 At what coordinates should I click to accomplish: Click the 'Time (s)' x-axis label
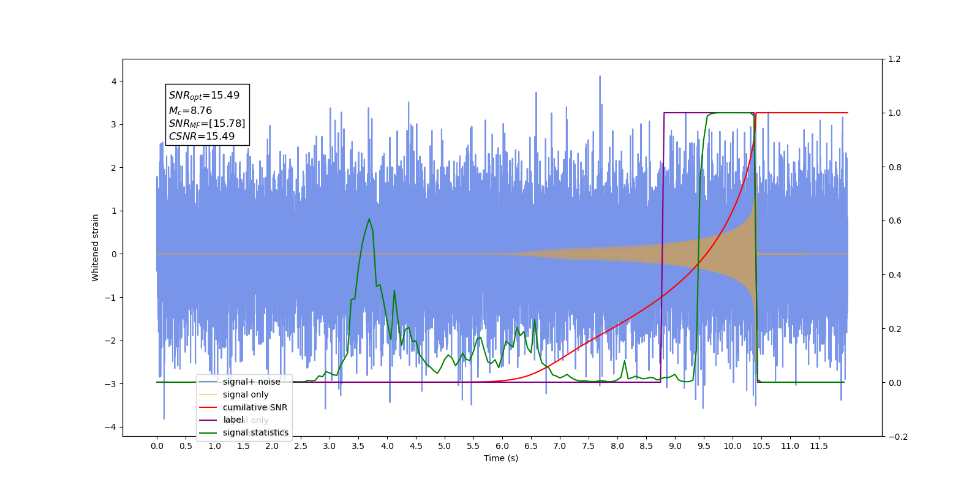point(501,458)
